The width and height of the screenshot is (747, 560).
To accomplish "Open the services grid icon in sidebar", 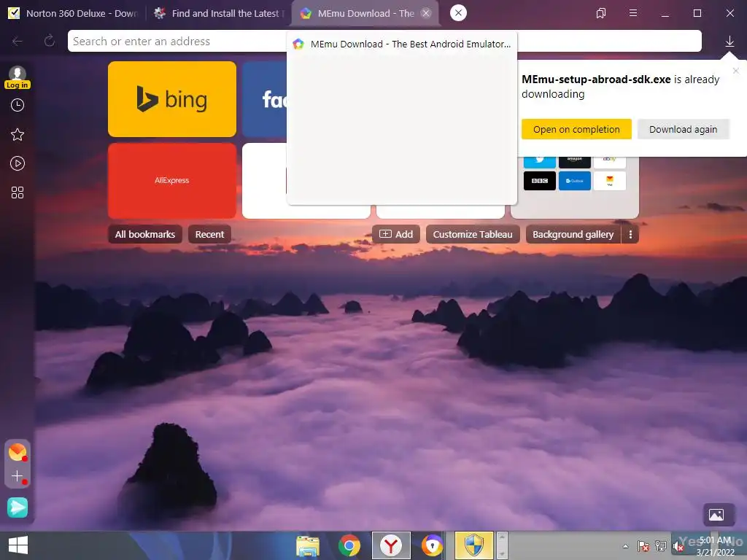I will (18, 192).
